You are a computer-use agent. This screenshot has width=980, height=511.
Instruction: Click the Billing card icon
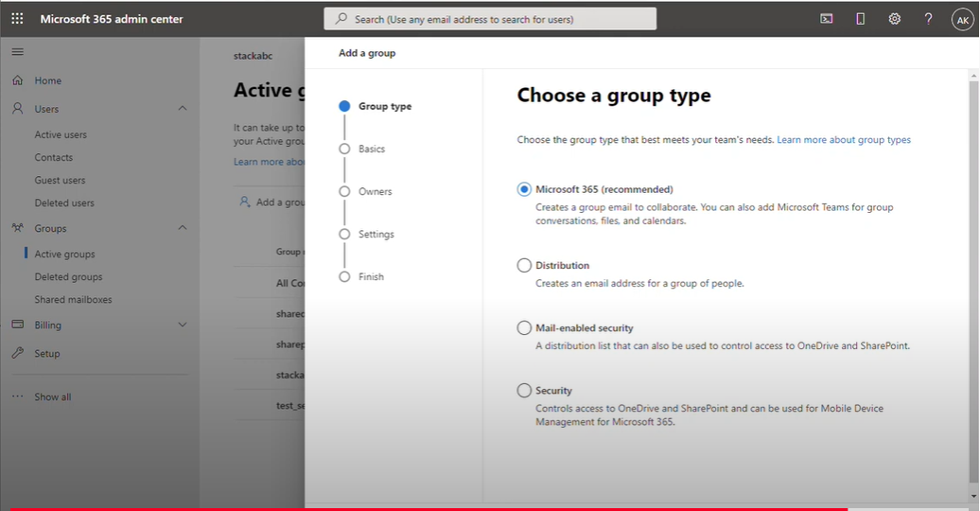click(x=17, y=325)
